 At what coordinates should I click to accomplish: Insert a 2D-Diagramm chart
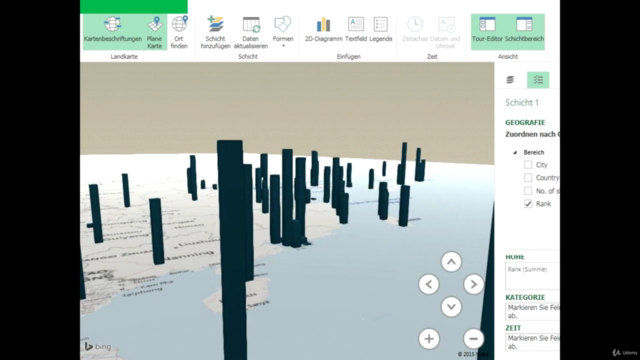[x=323, y=29]
